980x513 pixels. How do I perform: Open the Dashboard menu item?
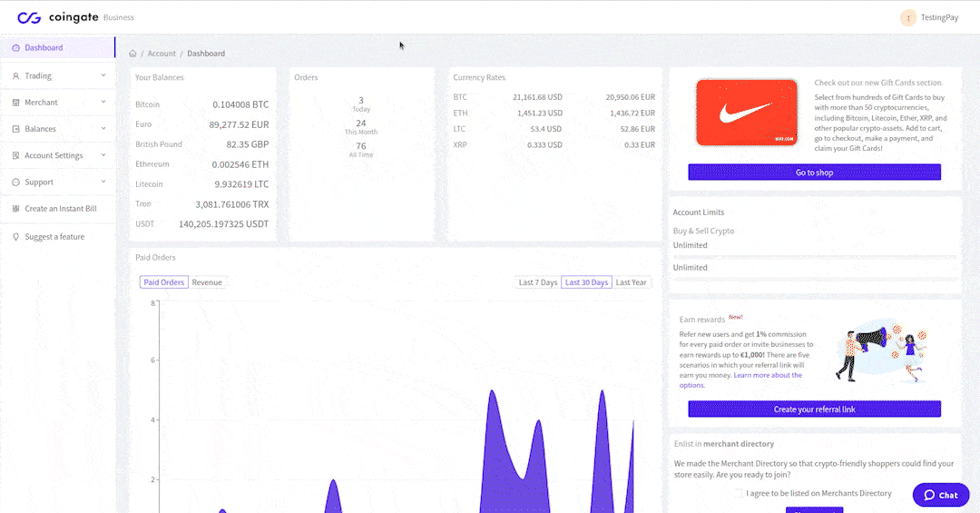(x=57, y=47)
